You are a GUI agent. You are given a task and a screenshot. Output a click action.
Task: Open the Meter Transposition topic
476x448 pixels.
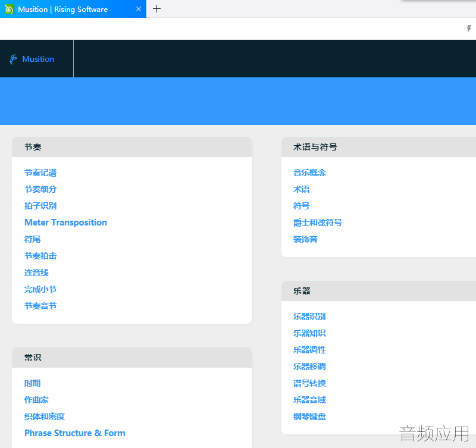tap(65, 223)
